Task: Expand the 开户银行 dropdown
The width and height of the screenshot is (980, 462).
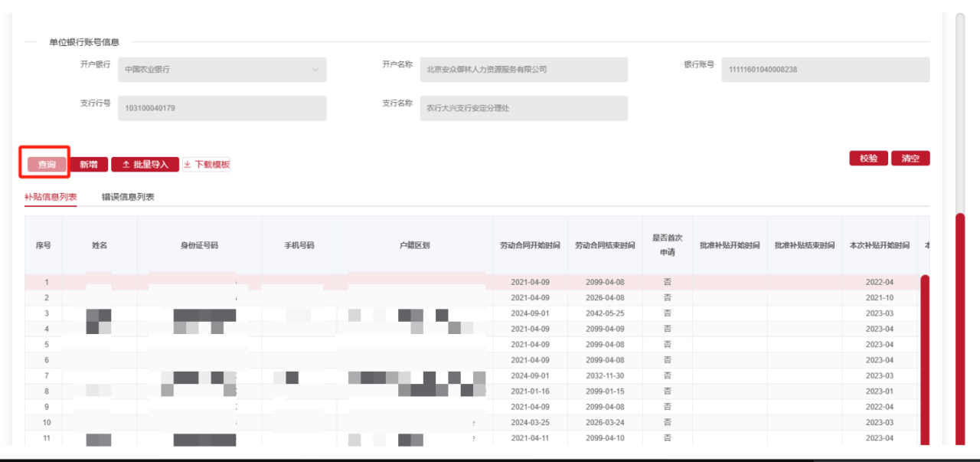Action: (x=315, y=70)
